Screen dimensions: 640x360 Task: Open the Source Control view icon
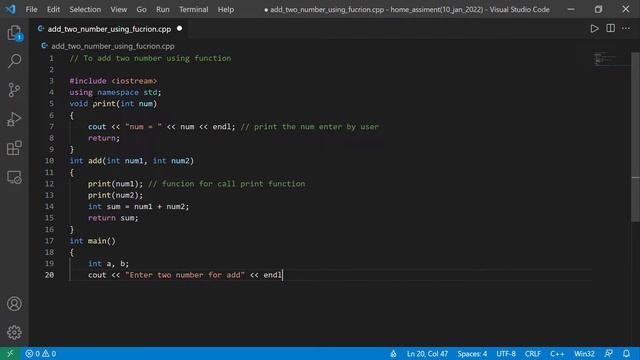coord(14,90)
